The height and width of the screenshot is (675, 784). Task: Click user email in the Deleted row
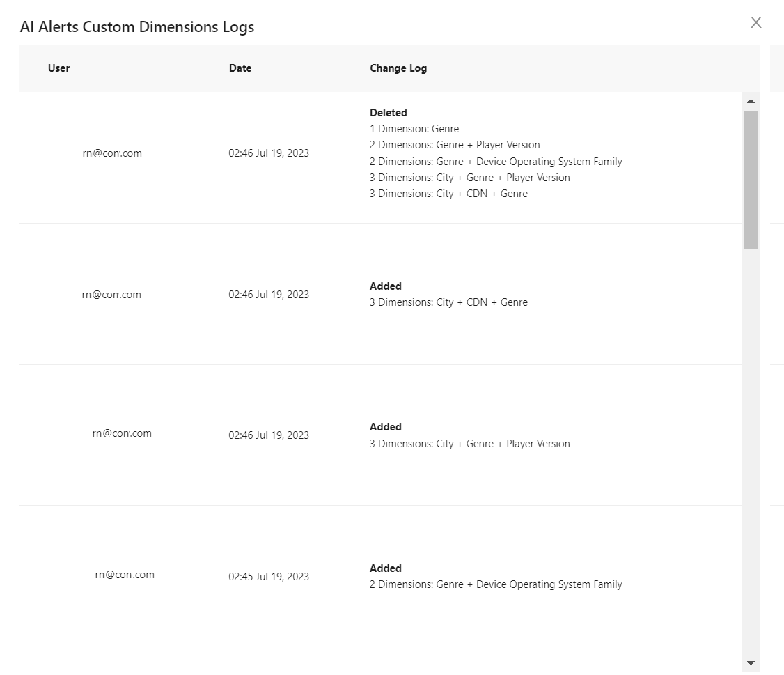[x=112, y=153]
